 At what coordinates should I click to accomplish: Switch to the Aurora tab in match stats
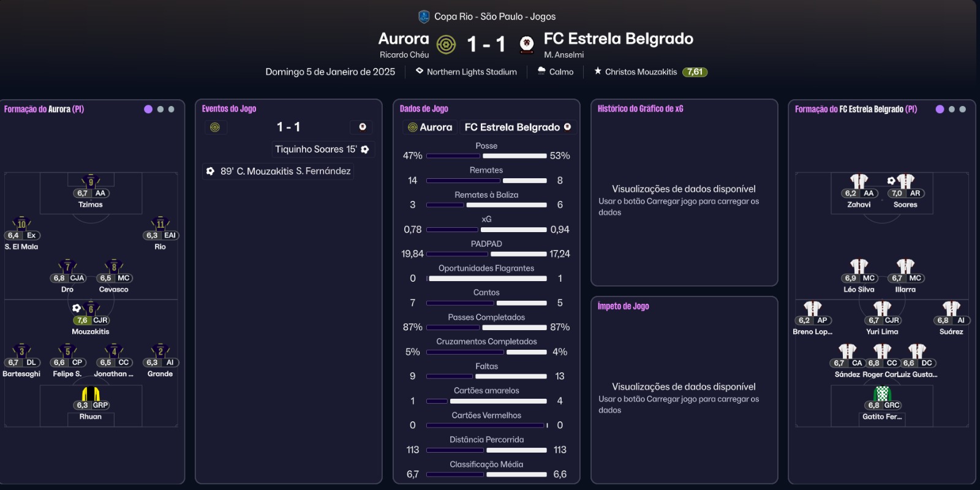[430, 127]
